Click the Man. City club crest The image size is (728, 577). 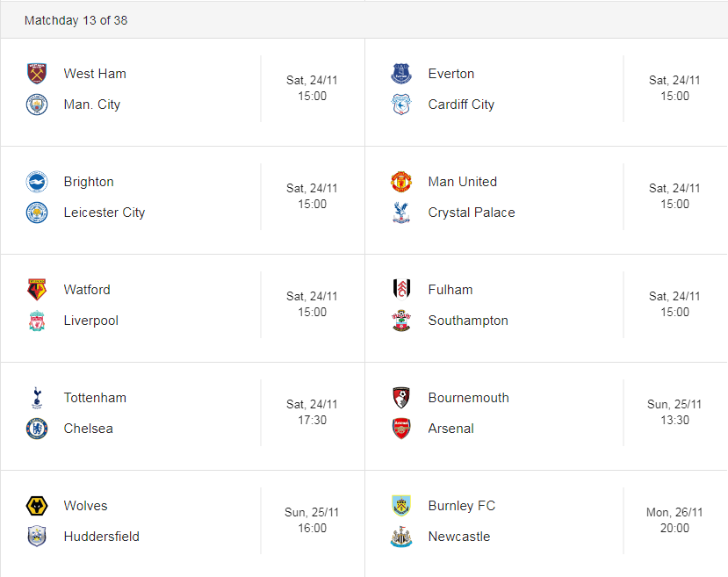(x=37, y=105)
